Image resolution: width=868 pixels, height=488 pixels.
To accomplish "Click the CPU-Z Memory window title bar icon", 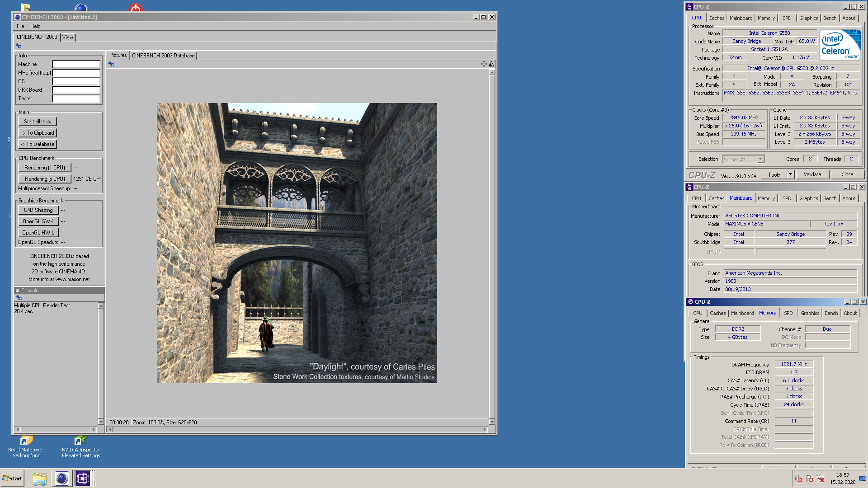I will (x=690, y=302).
